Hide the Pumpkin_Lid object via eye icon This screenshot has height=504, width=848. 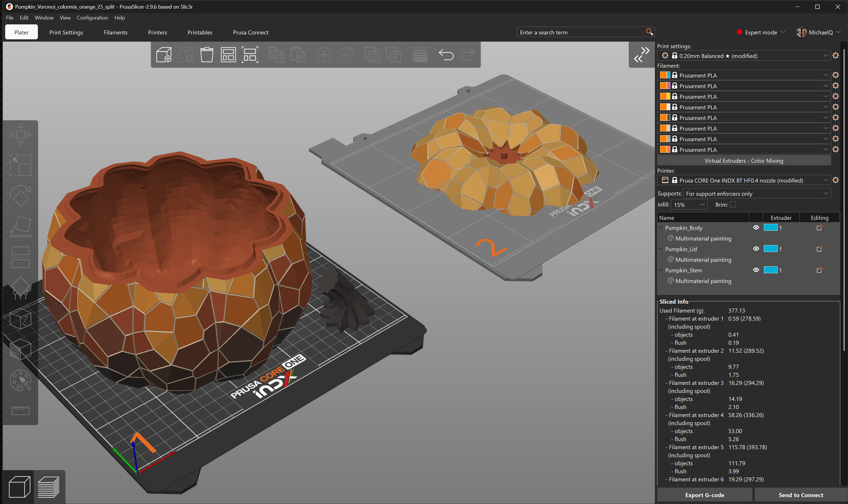[x=756, y=249]
